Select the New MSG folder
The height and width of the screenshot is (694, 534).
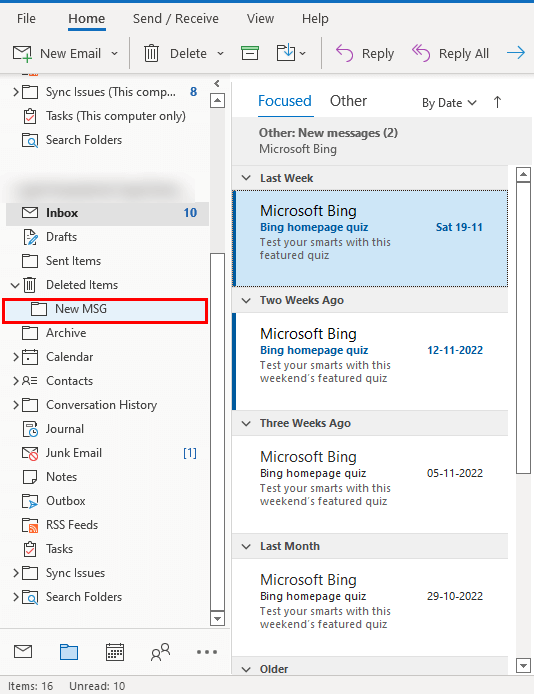tap(105, 311)
